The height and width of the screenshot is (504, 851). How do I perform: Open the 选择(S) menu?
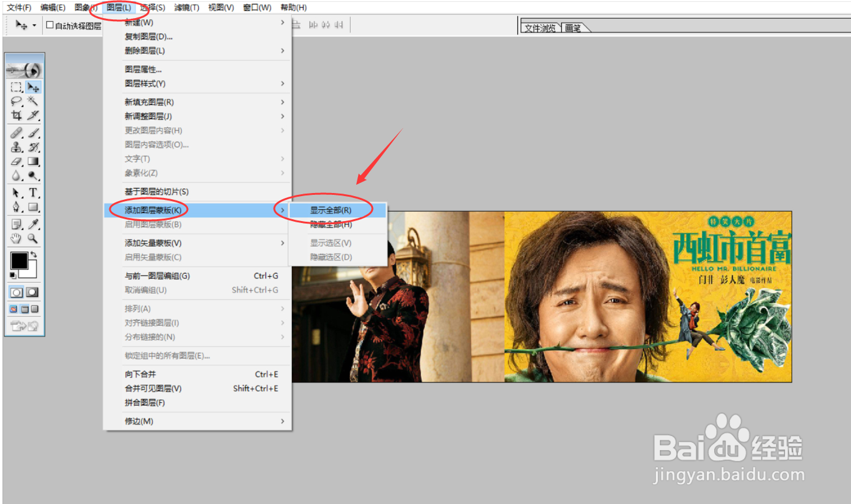[x=153, y=7]
